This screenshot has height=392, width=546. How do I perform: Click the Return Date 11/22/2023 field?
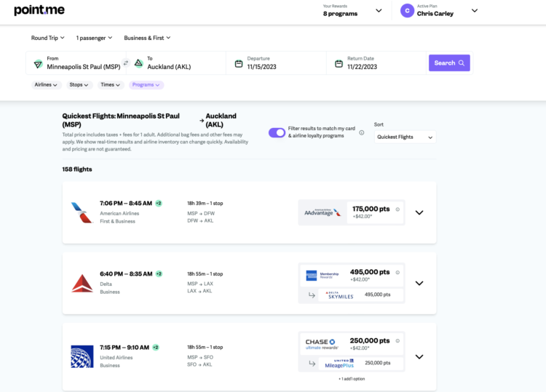click(x=377, y=63)
